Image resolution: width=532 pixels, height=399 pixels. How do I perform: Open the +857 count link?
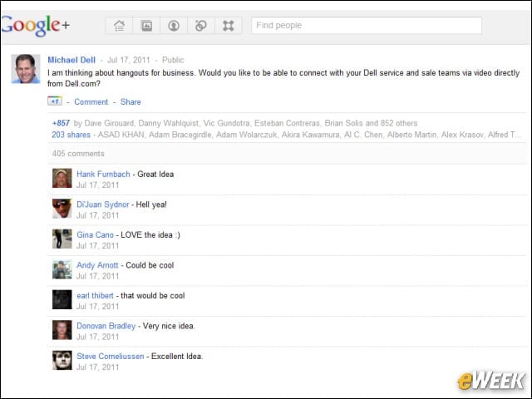point(61,123)
